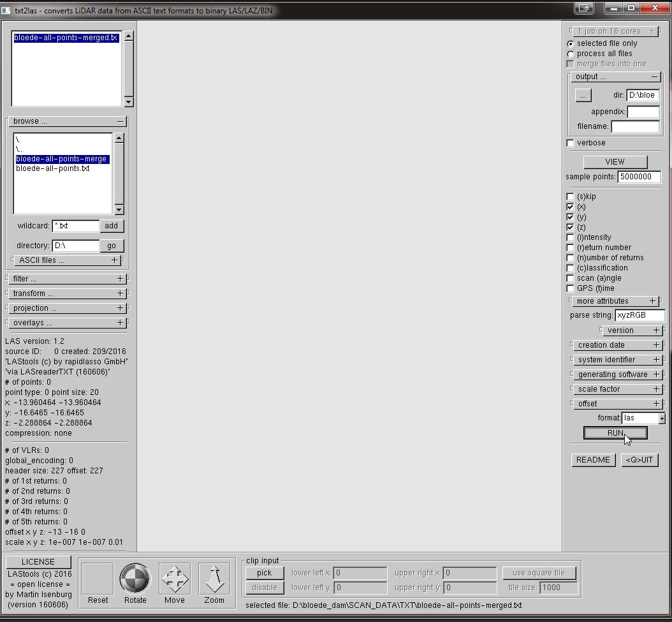This screenshot has width=672, height=622.
Task: Enable the GPS (t)ime checkbox
Action: point(570,288)
